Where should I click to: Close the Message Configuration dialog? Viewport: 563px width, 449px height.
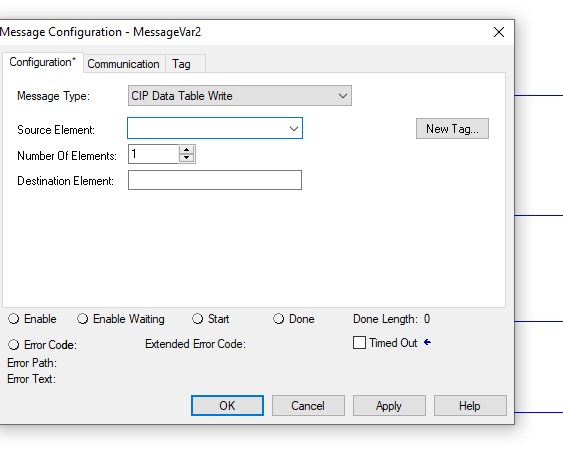(499, 32)
